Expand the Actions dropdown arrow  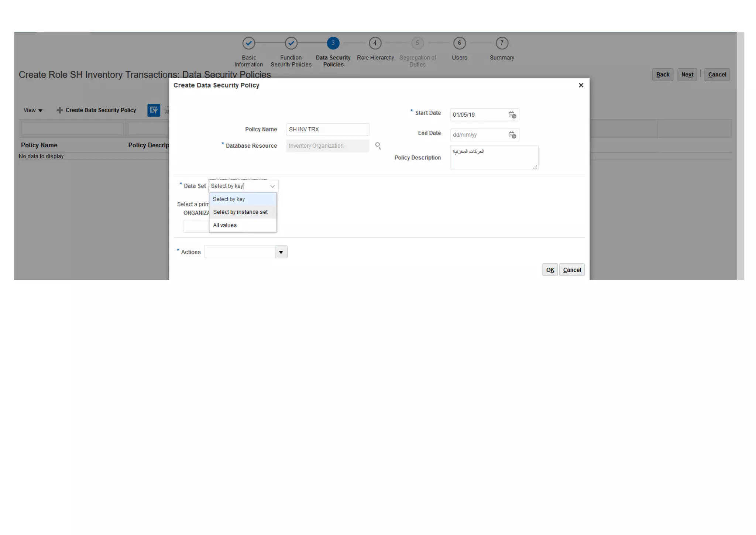pos(281,252)
